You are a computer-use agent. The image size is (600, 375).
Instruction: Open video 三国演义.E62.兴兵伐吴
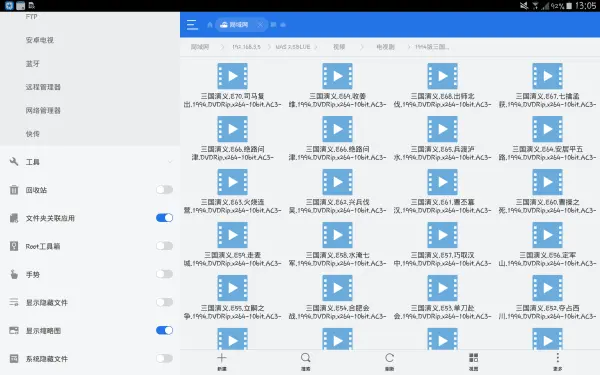pyautogui.click(x=338, y=182)
